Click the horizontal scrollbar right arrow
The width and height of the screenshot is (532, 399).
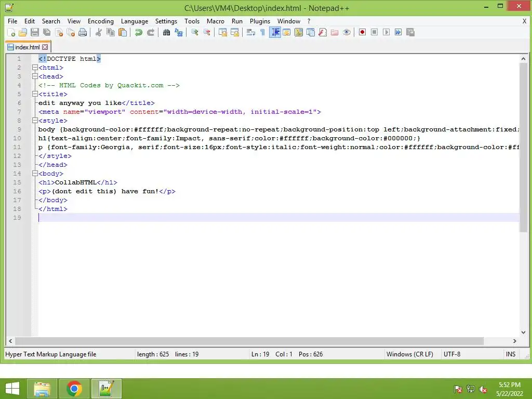(x=515, y=341)
